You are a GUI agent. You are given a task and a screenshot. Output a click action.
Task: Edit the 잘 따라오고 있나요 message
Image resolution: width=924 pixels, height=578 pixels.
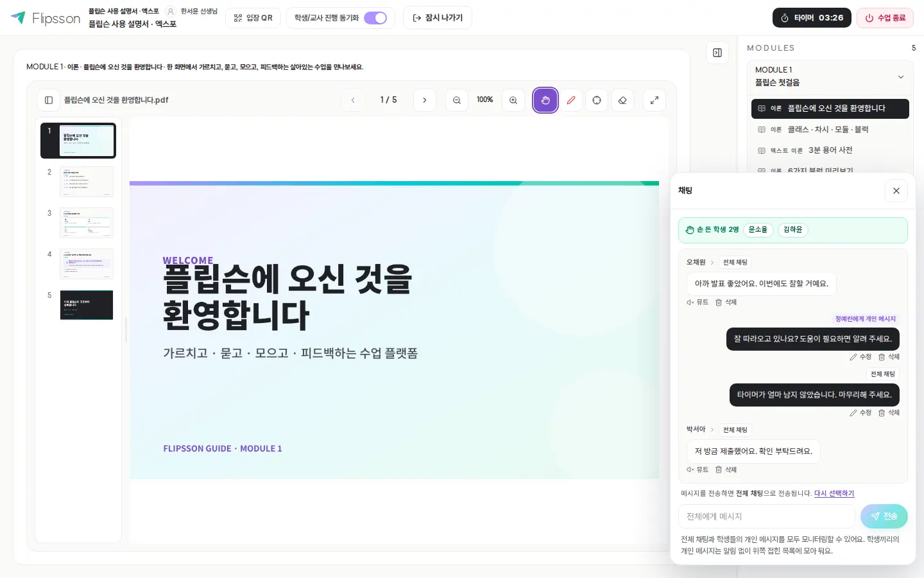click(x=860, y=357)
